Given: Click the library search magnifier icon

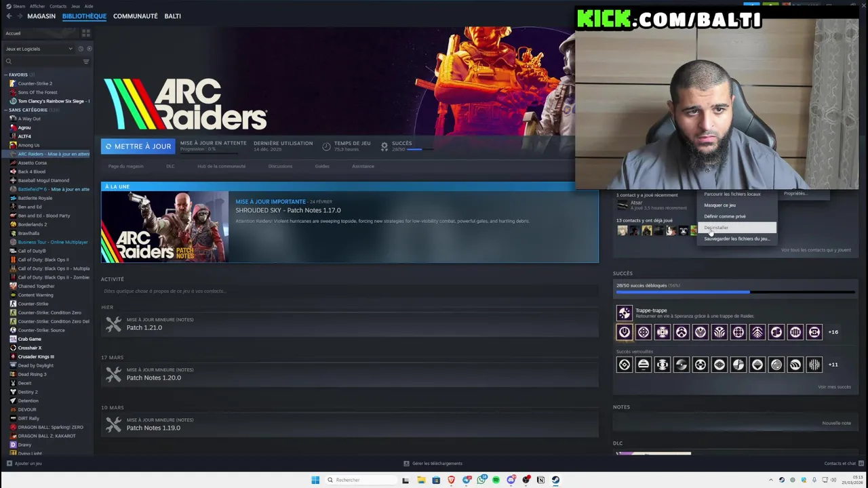Looking at the screenshot, I should tap(9, 62).
